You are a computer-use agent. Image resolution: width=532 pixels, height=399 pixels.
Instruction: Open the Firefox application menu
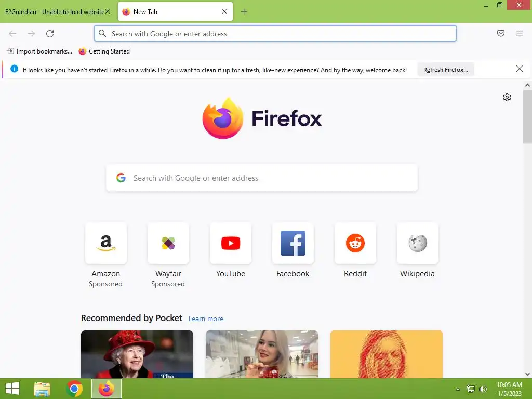pyautogui.click(x=520, y=33)
